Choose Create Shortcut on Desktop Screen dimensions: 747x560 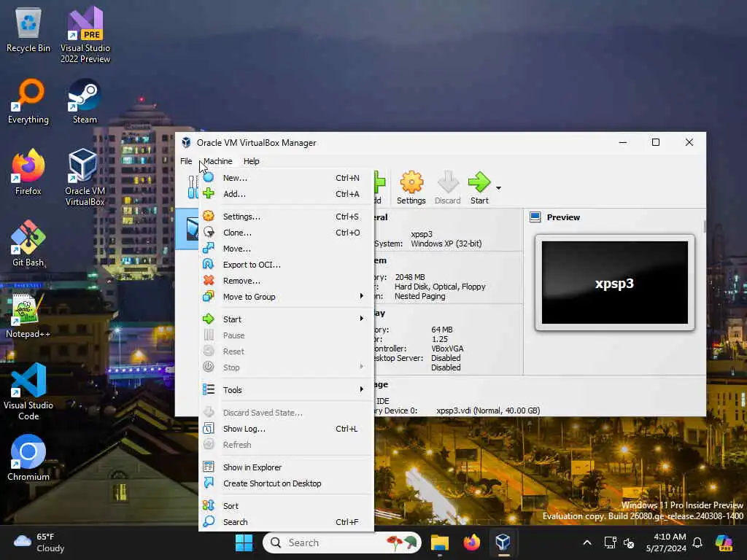286,483
